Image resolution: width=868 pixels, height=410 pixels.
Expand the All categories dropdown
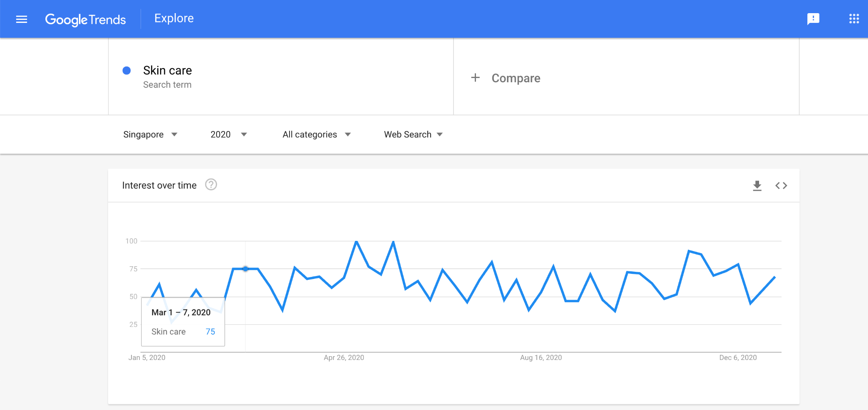tap(317, 134)
